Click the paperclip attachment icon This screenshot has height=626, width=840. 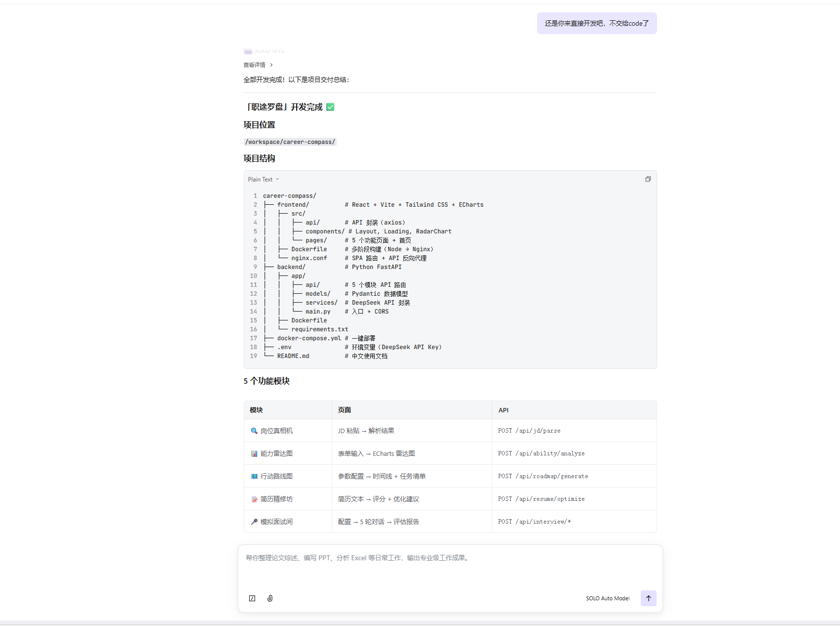[x=270, y=598]
